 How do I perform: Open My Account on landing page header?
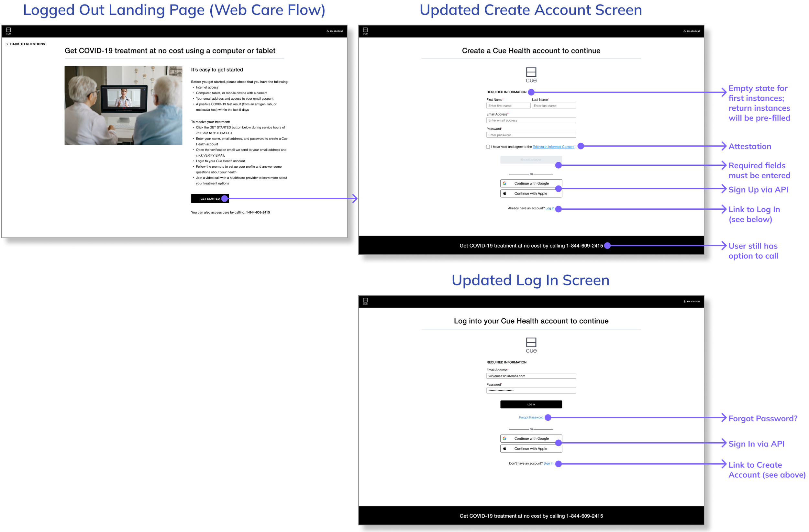point(335,31)
